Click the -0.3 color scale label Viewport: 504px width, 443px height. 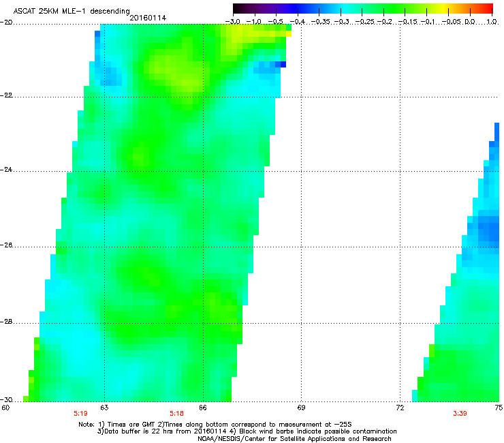(x=342, y=22)
